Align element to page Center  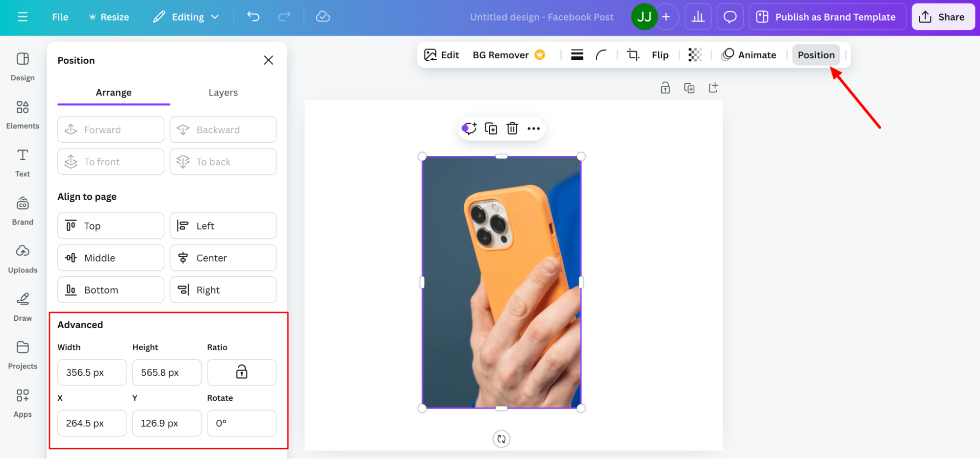click(223, 258)
